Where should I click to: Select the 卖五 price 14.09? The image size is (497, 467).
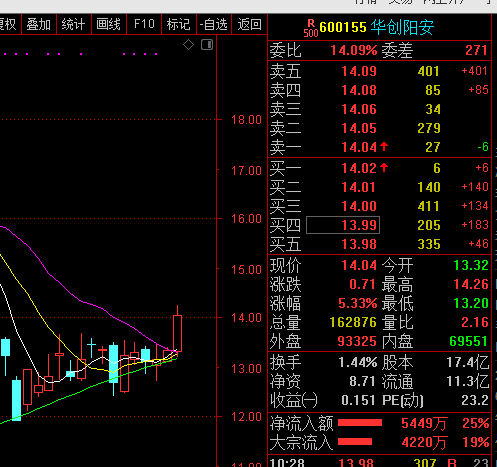(359, 71)
